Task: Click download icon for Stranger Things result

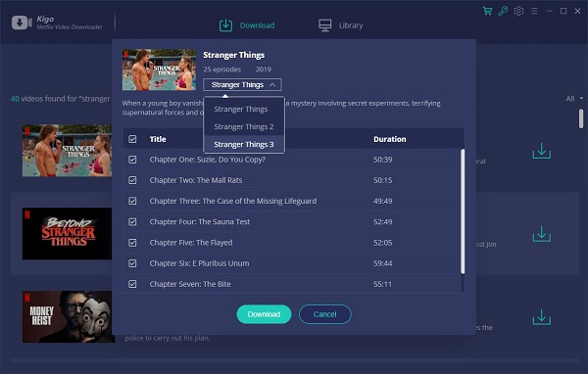Action: [542, 151]
